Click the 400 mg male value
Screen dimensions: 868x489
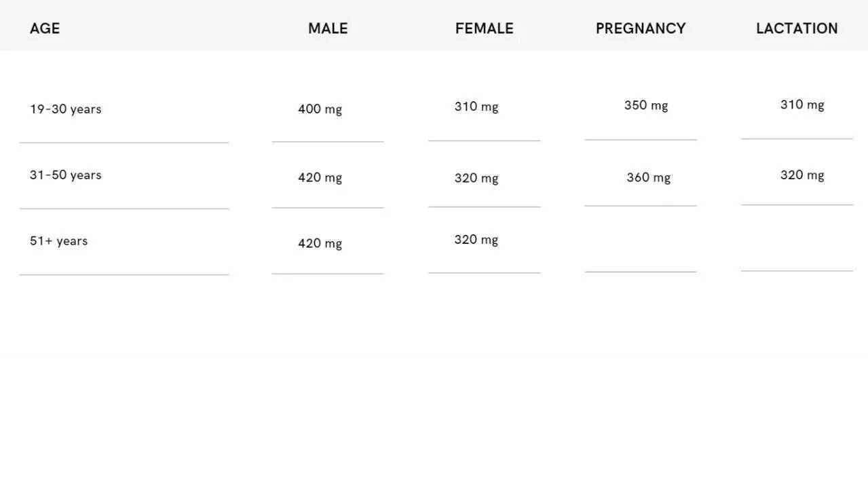(x=320, y=109)
